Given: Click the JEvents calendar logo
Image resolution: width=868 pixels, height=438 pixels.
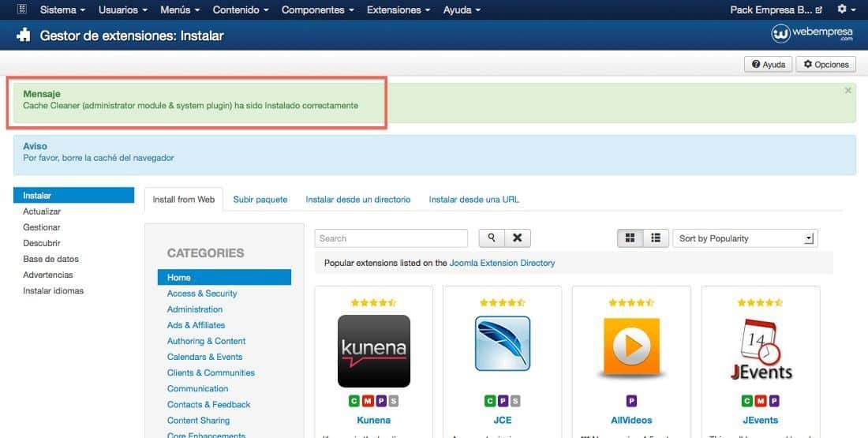Looking at the screenshot, I should tap(761, 350).
